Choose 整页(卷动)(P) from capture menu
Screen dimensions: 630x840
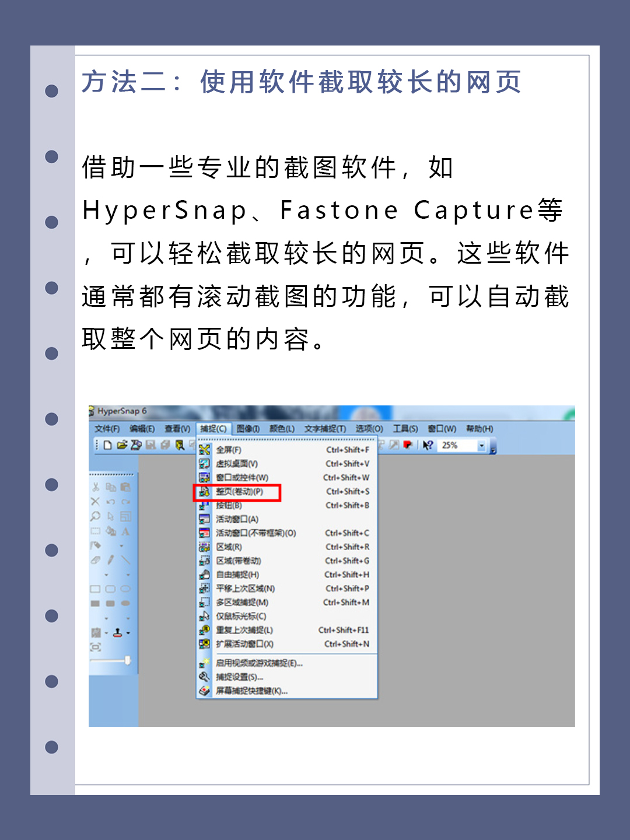(x=240, y=492)
